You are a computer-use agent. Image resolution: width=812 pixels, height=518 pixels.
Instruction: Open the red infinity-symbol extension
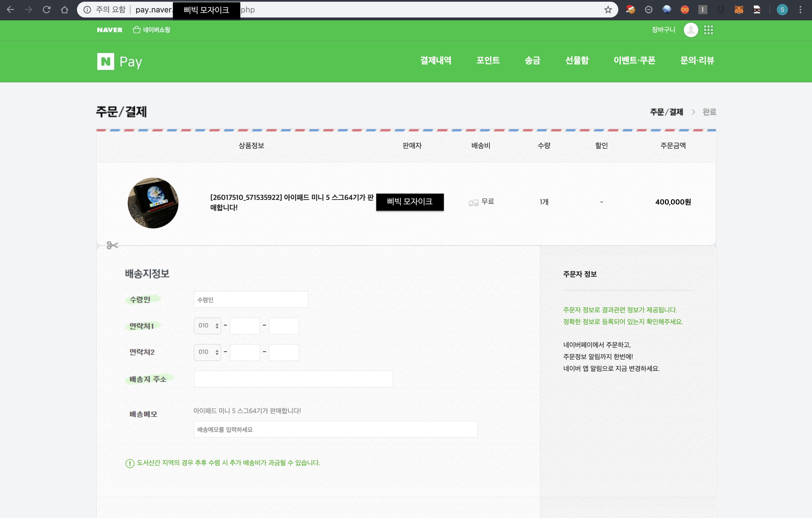pos(685,10)
